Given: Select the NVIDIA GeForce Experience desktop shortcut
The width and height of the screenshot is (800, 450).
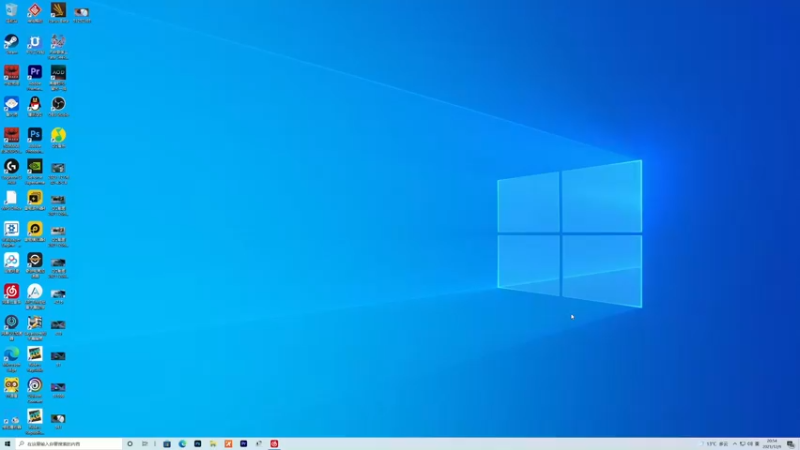Looking at the screenshot, I should point(35,171).
